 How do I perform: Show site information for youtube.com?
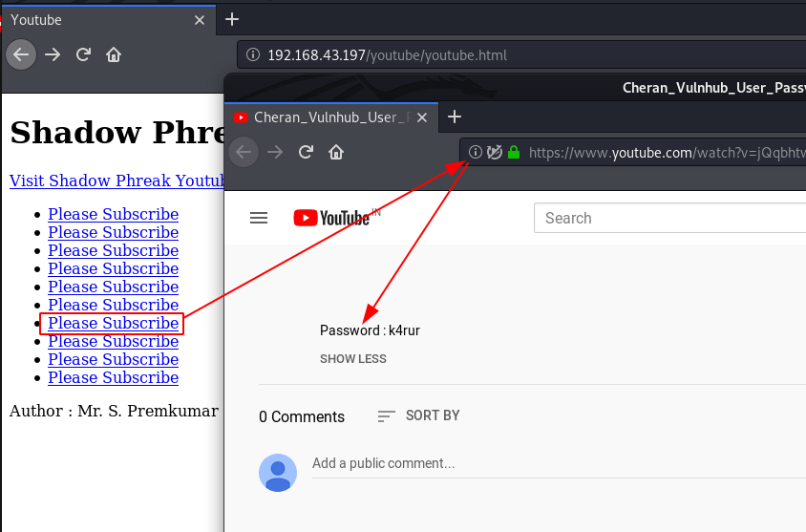(476, 152)
